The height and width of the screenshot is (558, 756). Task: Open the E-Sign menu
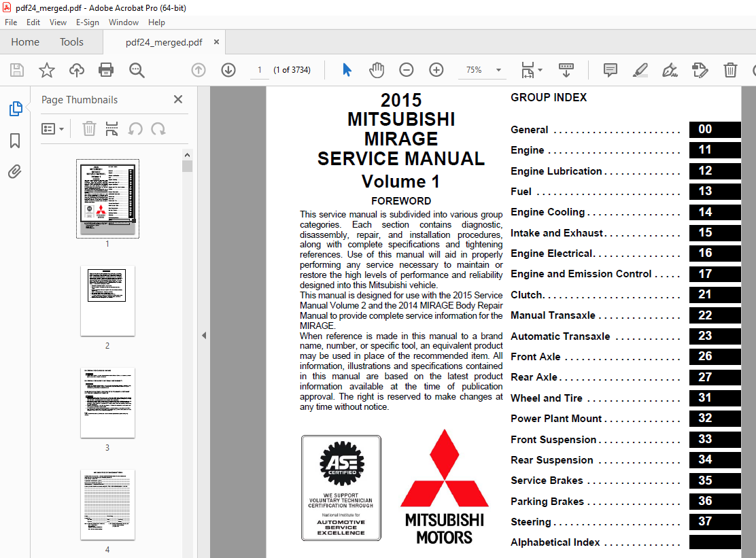point(87,22)
